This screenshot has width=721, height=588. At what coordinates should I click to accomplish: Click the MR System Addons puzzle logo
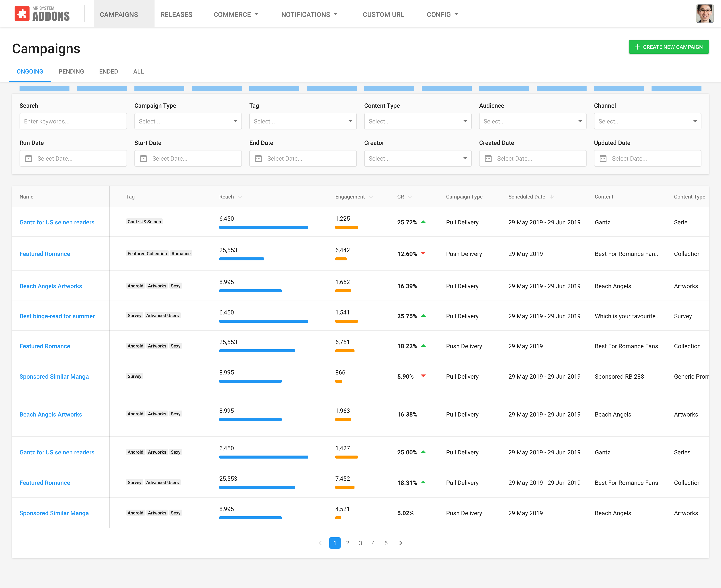22,14
